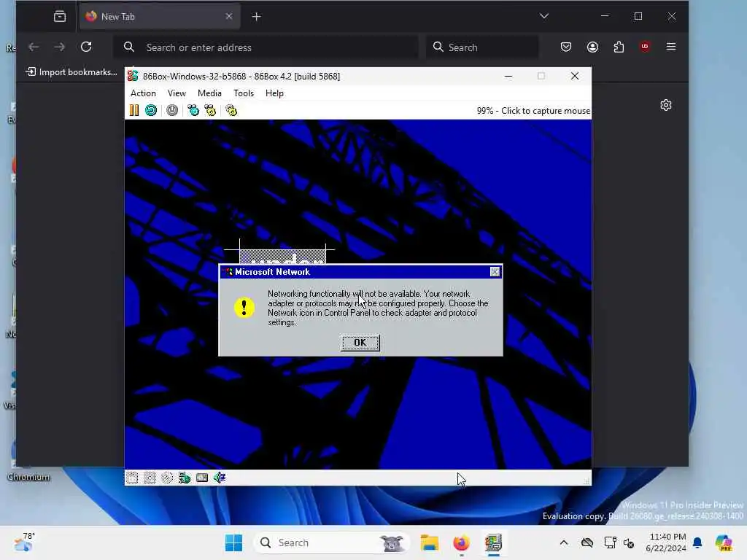This screenshot has height=560, width=747.
Task: Open the Windows Start menu
Action: 234,542
